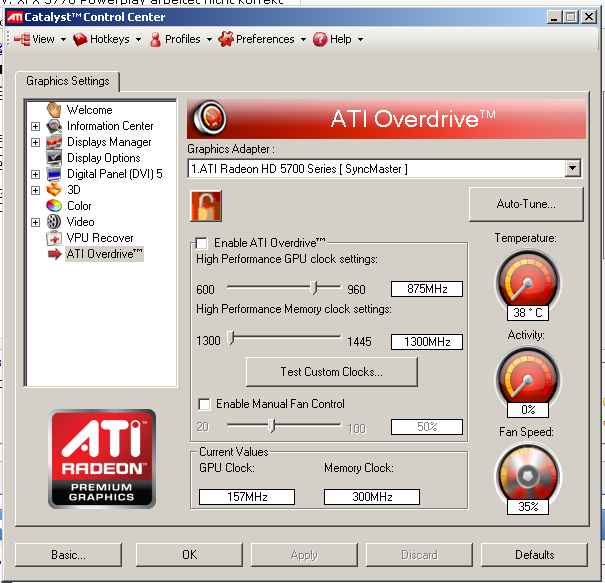This screenshot has height=583, width=605.
Task: Switch to Basic view button
Action: [x=68, y=555]
